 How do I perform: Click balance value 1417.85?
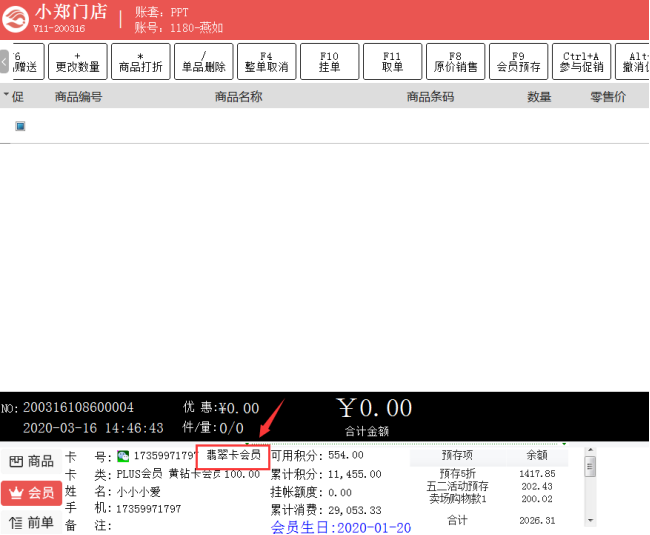(x=537, y=474)
